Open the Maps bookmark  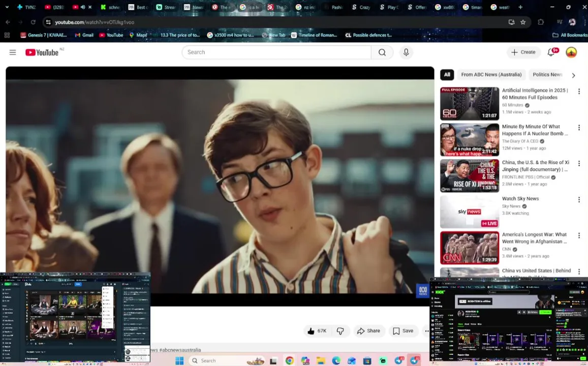[138, 35]
